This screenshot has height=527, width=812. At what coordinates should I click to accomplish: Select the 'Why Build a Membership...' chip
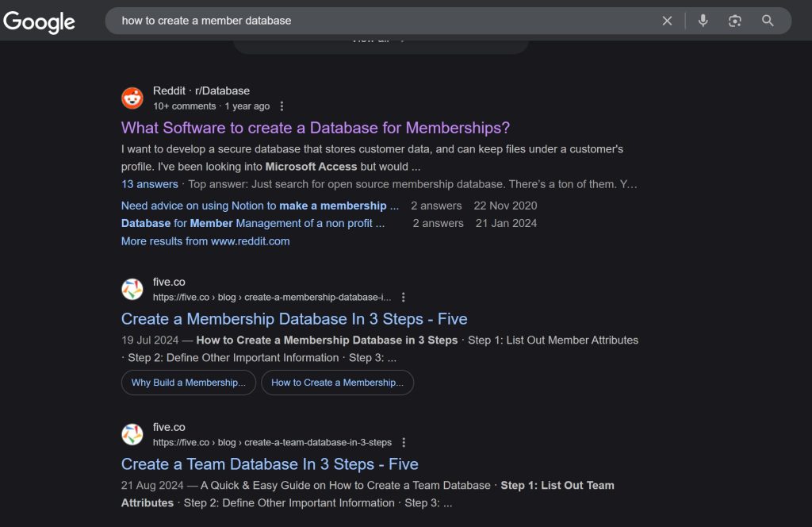click(188, 383)
